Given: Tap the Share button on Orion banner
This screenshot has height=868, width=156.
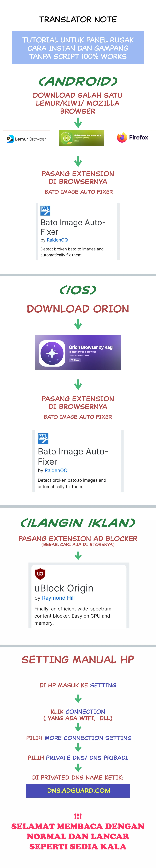Looking at the screenshot, I should (75, 360).
